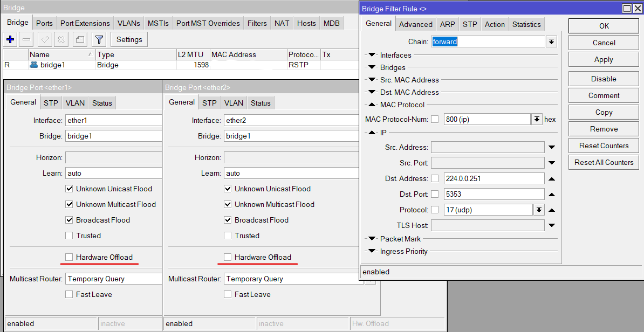Open Status tab in ether2 Bridge Port
Screen dimensions: 644x332
pos(261,103)
